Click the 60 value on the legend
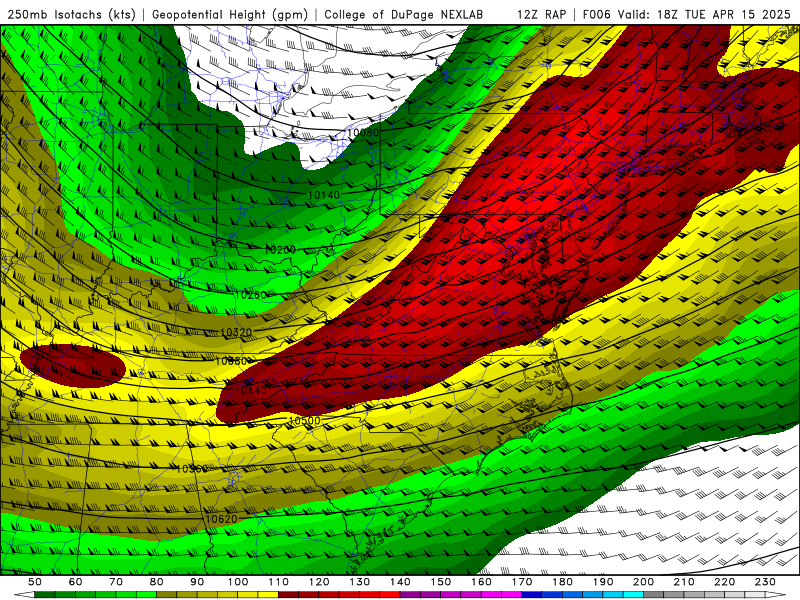The height and width of the screenshot is (600, 800). point(76,582)
